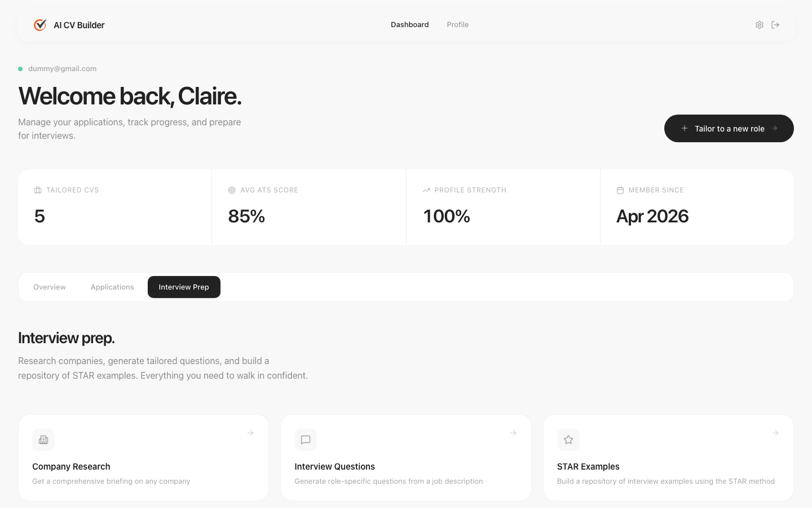Image resolution: width=812 pixels, height=508 pixels.
Task: Click the green status dot beside email
Action: coord(20,69)
